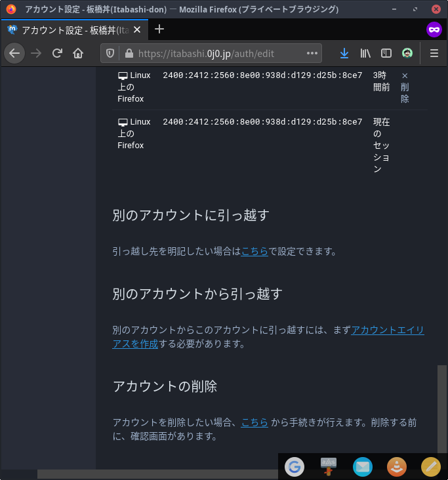This screenshot has width=448, height=480.
Task: Open the tracking protection shield icon
Action: pos(110,53)
